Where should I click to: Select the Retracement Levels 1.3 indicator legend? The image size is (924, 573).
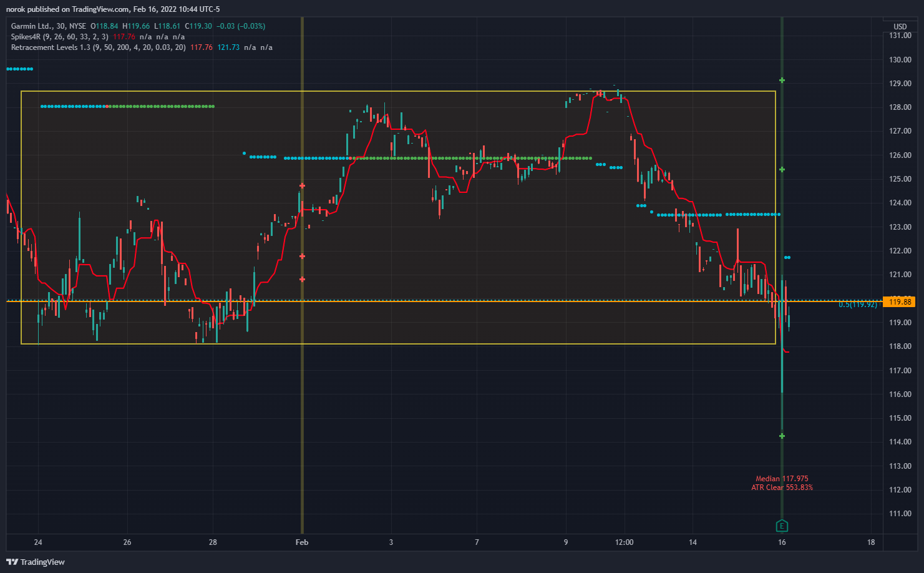[98, 47]
